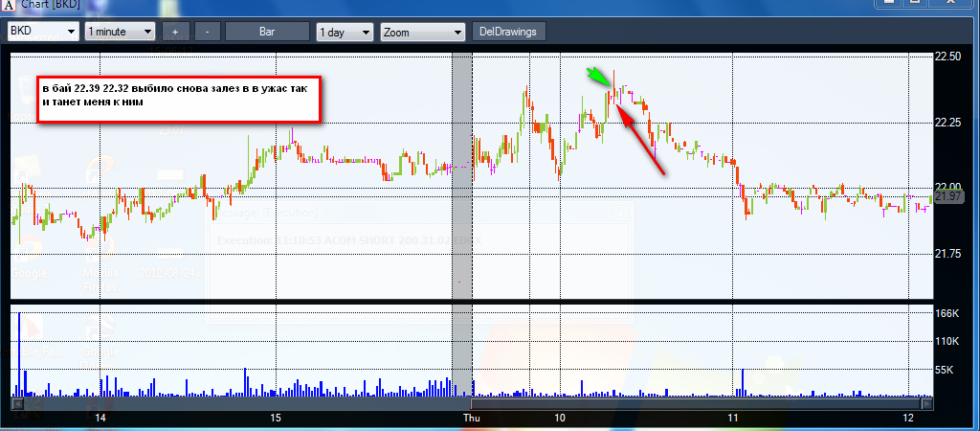Close the Execution message window behind chart
Viewport: 980px width, 431px height.
pyautogui.click(x=620, y=213)
